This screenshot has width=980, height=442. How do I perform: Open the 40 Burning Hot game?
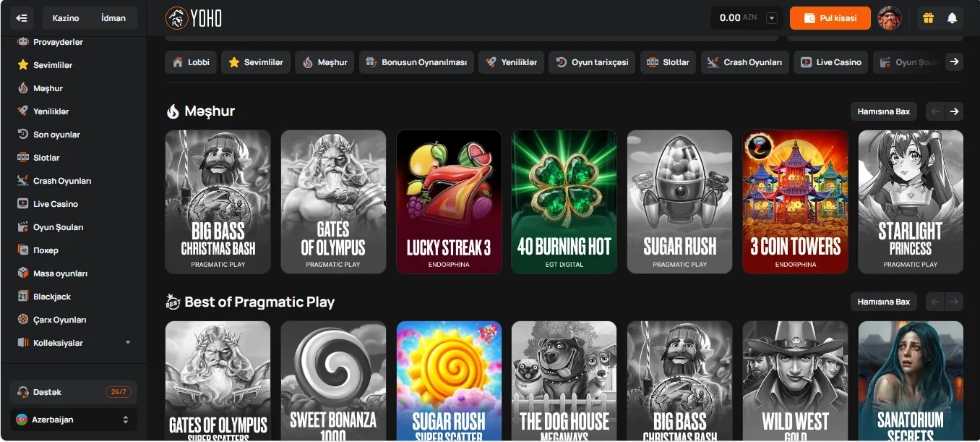(564, 202)
